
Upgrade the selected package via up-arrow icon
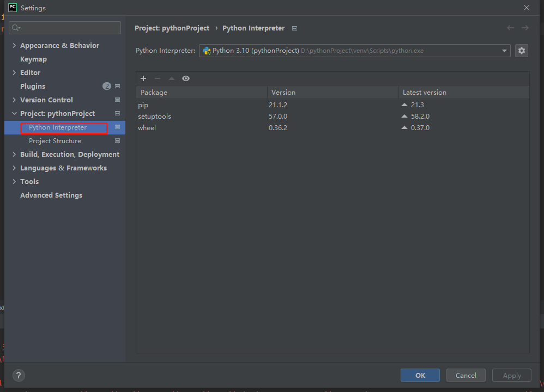tap(172, 78)
